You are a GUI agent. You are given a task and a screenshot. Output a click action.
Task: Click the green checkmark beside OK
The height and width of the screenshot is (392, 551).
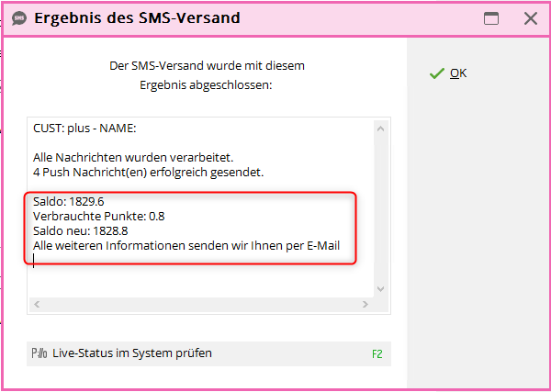point(437,73)
